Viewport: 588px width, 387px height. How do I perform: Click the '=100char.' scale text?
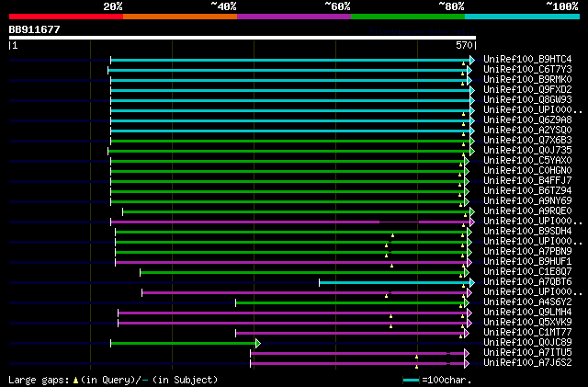point(447,381)
